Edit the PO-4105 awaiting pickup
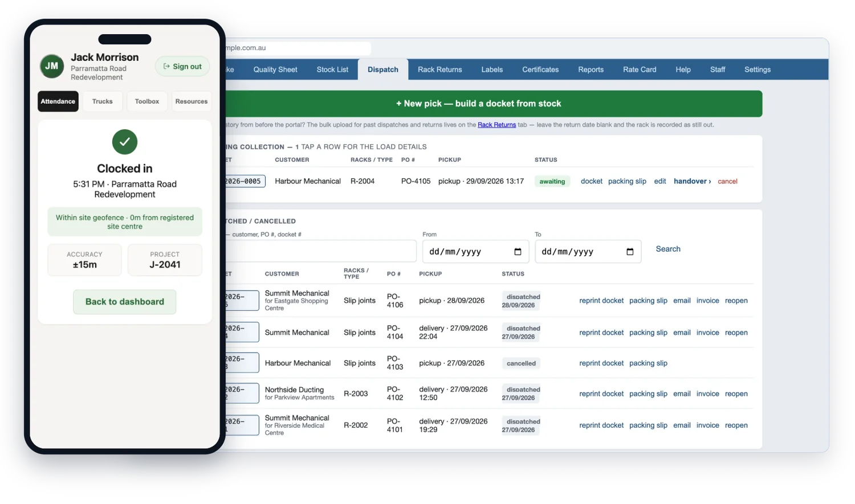Screen dimensions: 855x504 [660, 181]
